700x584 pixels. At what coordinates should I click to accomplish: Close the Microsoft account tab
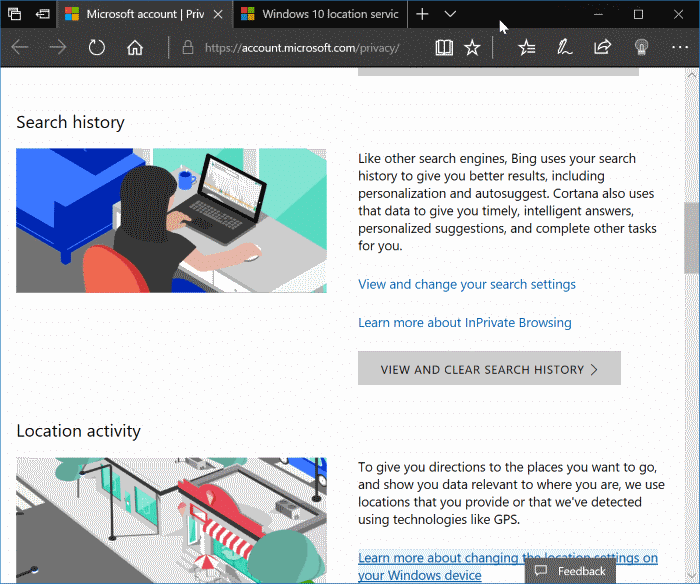[218, 14]
